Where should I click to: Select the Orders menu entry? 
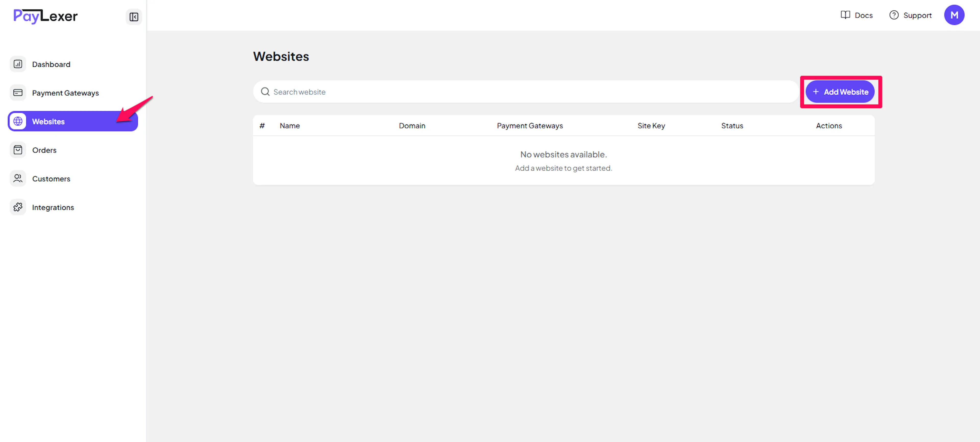(x=44, y=150)
